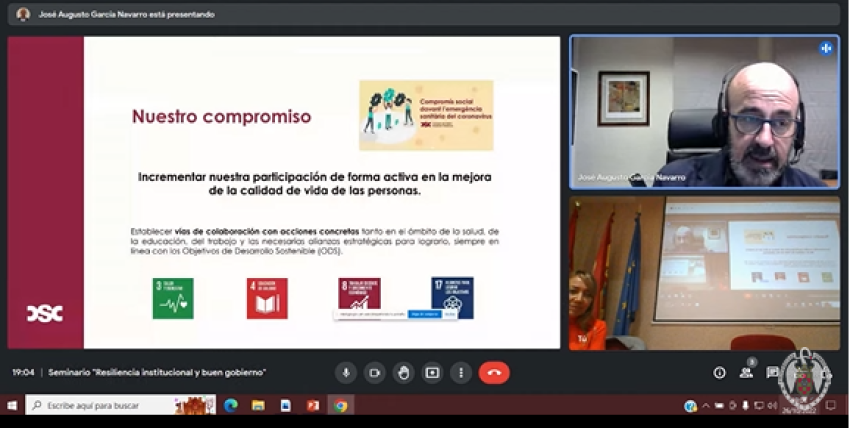Turn off the camera in Meet
The width and height of the screenshot is (850, 428).
(374, 373)
